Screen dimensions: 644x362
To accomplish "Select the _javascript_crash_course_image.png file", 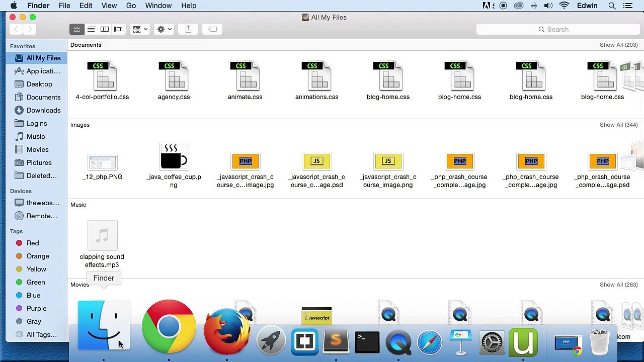I will [388, 170].
